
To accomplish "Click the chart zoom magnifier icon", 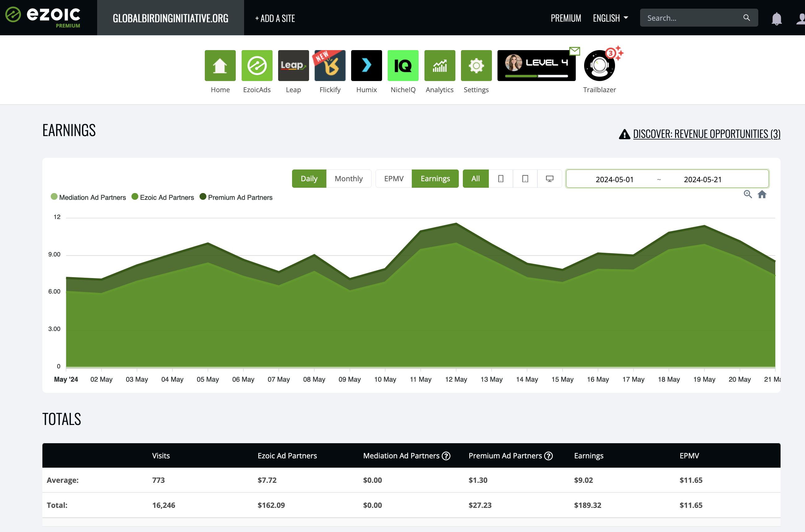I will click(748, 194).
